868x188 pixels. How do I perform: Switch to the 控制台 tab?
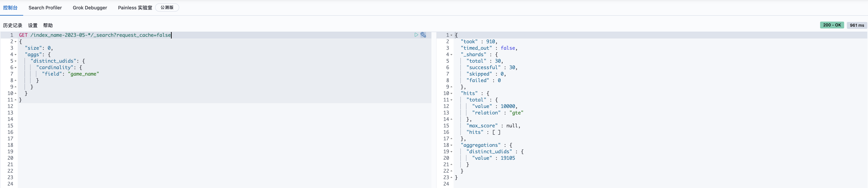[x=10, y=7]
